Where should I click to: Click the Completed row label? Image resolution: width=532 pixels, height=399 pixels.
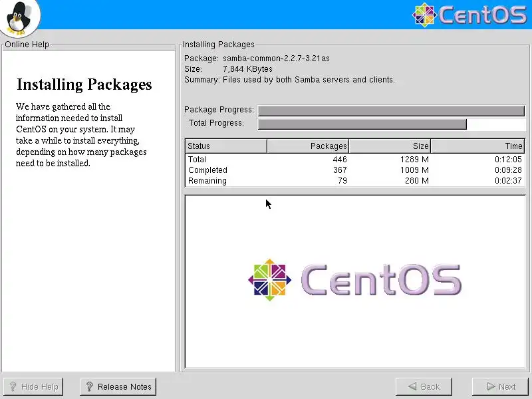click(207, 170)
